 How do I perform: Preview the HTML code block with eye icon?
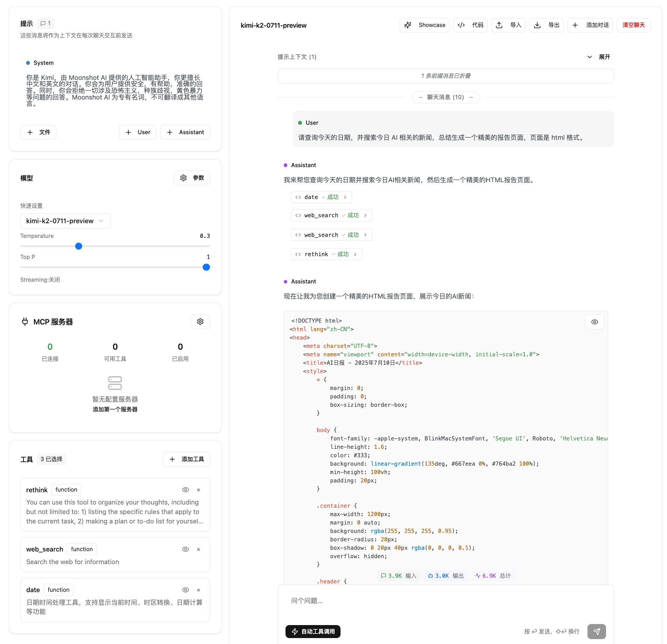pos(594,322)
